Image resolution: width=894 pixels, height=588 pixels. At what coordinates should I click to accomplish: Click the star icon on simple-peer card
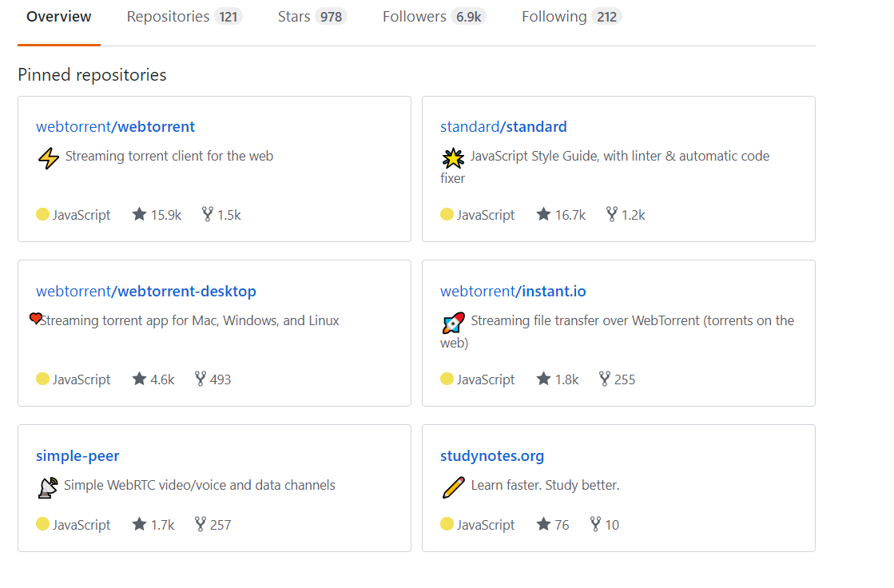(139, 524)
